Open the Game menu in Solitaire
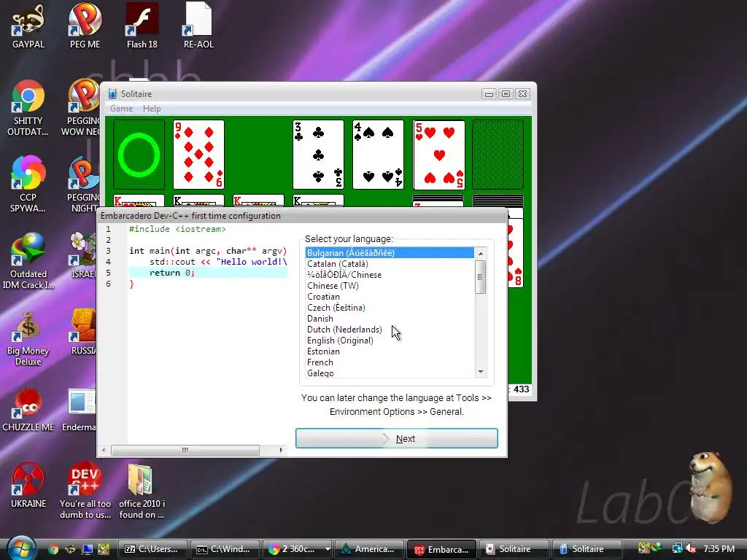The height and width of the screenshot is (560, 747). pos(122,109)
